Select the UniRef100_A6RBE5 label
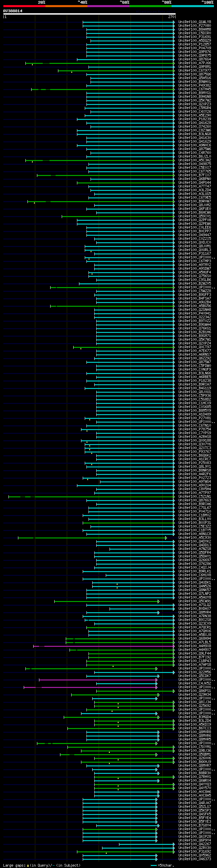This screenshot has width=217, height=868. 195,377
